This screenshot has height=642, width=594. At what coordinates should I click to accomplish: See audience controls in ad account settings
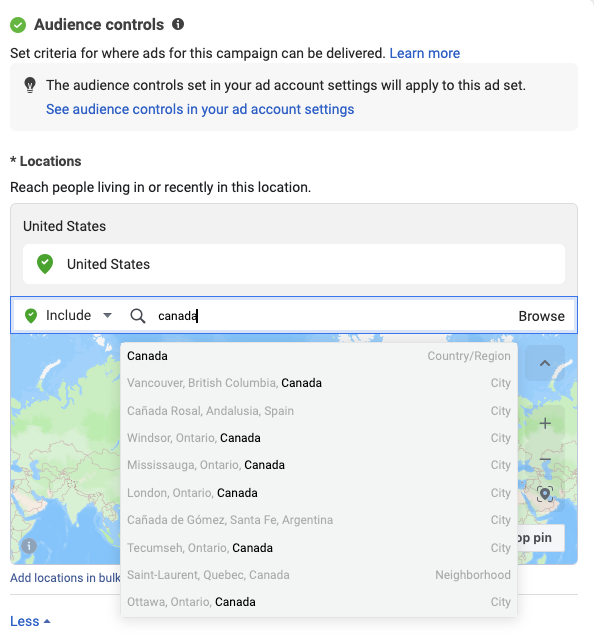click(x=200, y=109)
